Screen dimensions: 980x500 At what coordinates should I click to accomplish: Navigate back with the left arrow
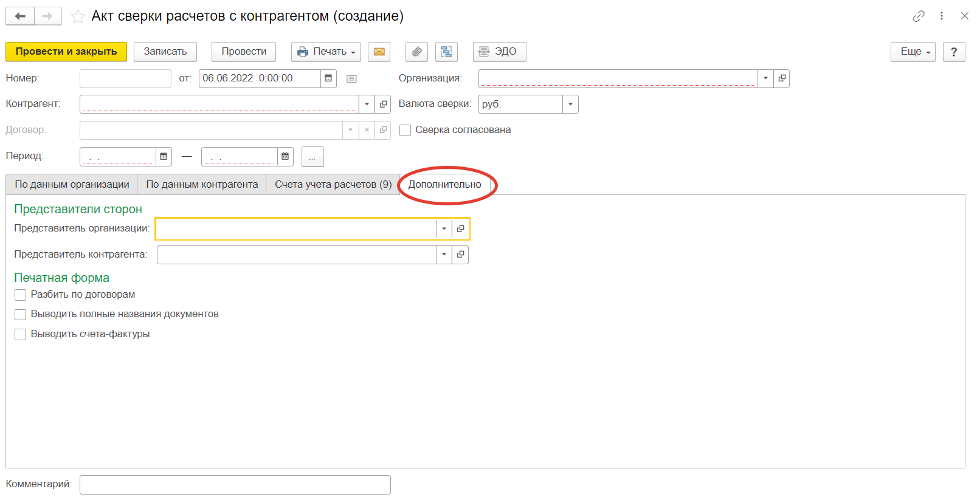point(20,16)
